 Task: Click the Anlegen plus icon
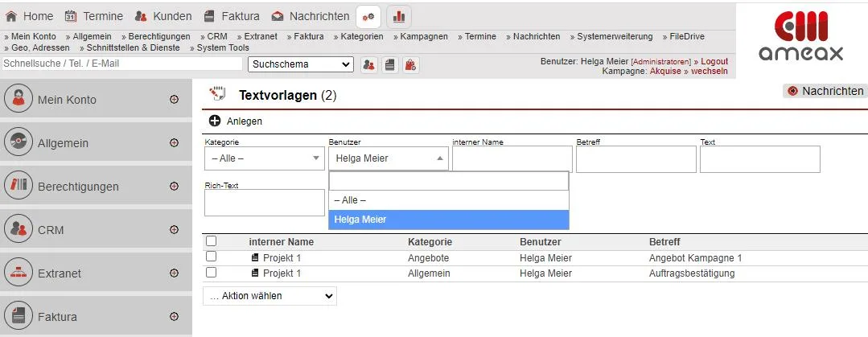point(215,121)
